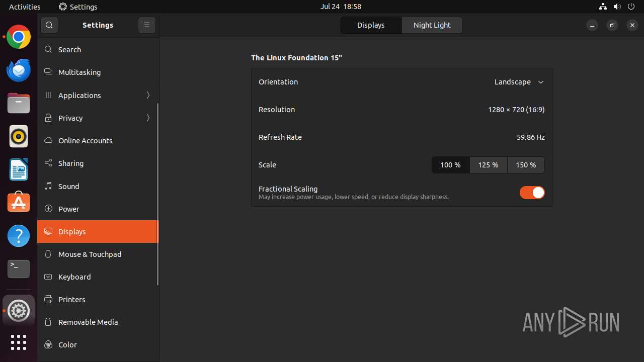Viewport: 644px width, 362px height.
Task: Go to Mouse & Touchpad settings
Action: pyautogui.click(x=98, y=254)
